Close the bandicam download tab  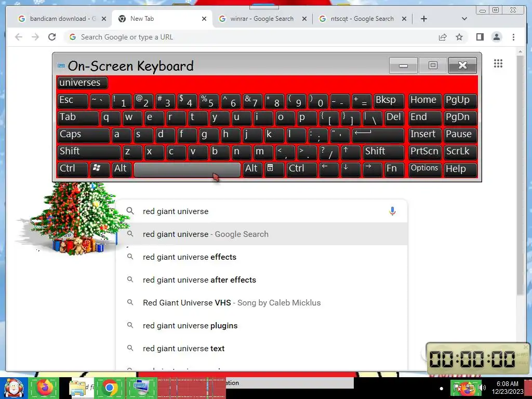point(104,19)
